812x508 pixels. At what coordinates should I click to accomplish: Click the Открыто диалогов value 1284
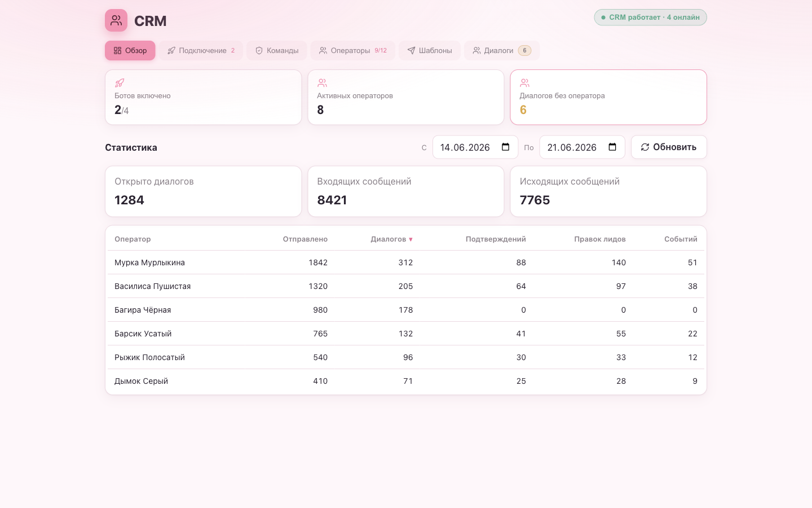pos(129,200)
